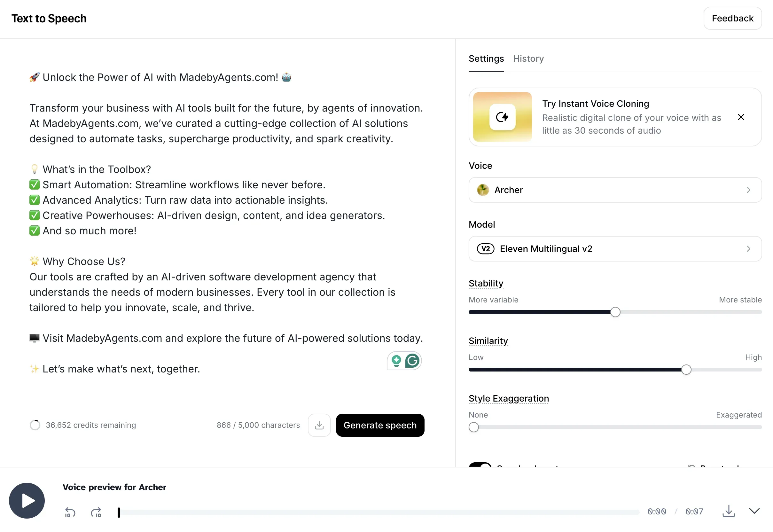Click the Try Instant Voice Cloning title
Screen dimensions: 773x532
[595, 104]
